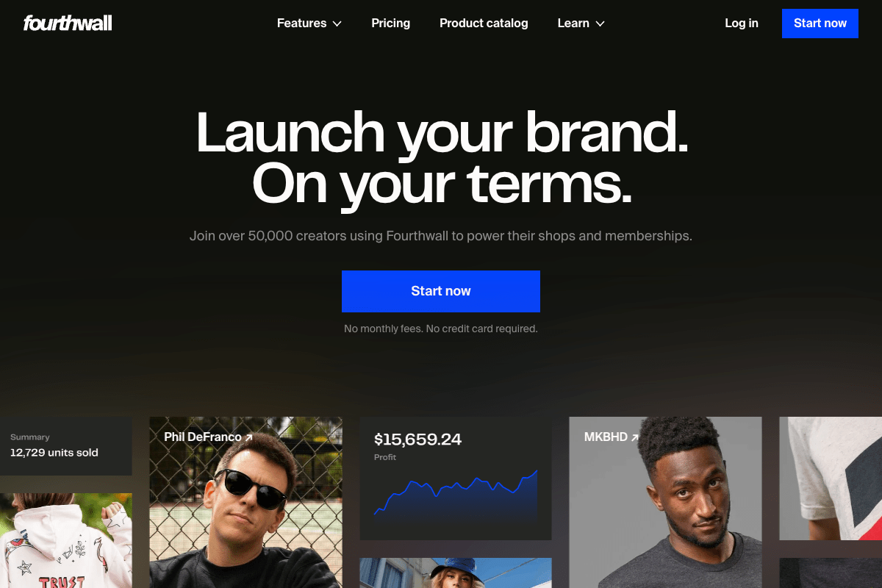
Task: Click the Log in link
Action: pyautogui.click(x=742, y=24)
